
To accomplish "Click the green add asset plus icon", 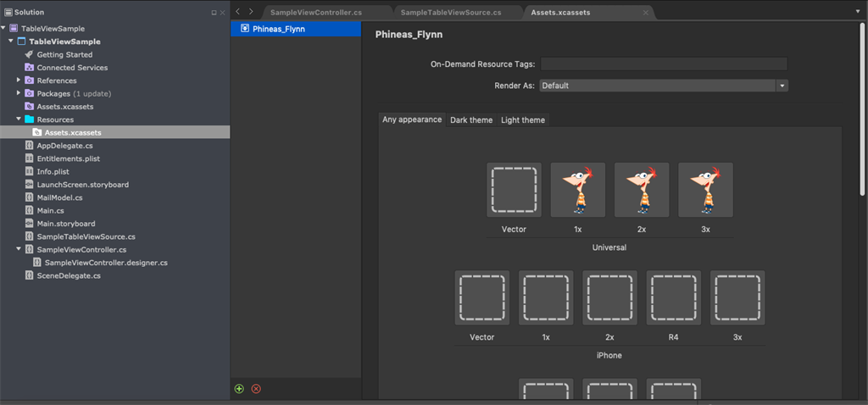I will tap(239, 389).
